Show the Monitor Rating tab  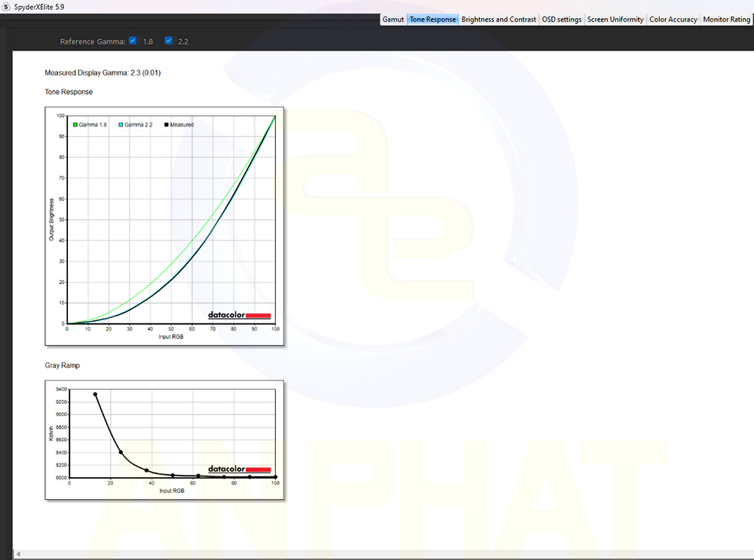pos(726,20)
